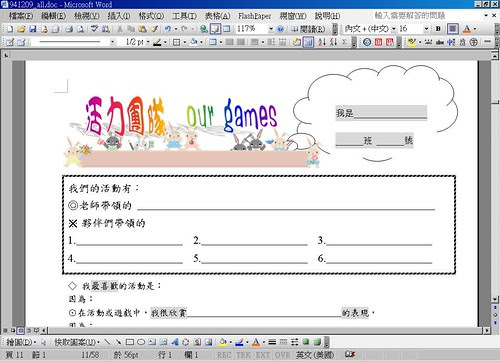Insert a table from the standard toolbar
This screenshot has width=500, height=362.
click(227, 29)
